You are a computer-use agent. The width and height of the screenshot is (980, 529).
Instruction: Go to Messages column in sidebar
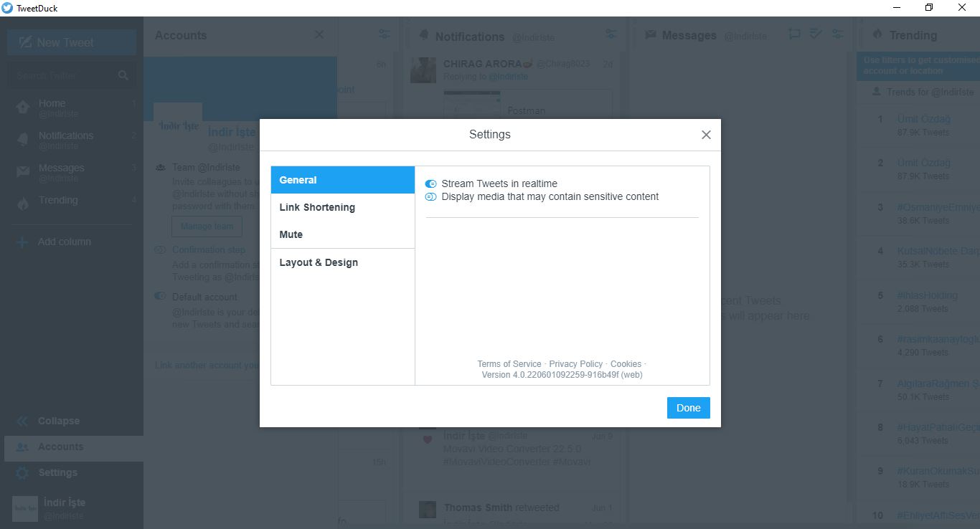coord(72,173)
